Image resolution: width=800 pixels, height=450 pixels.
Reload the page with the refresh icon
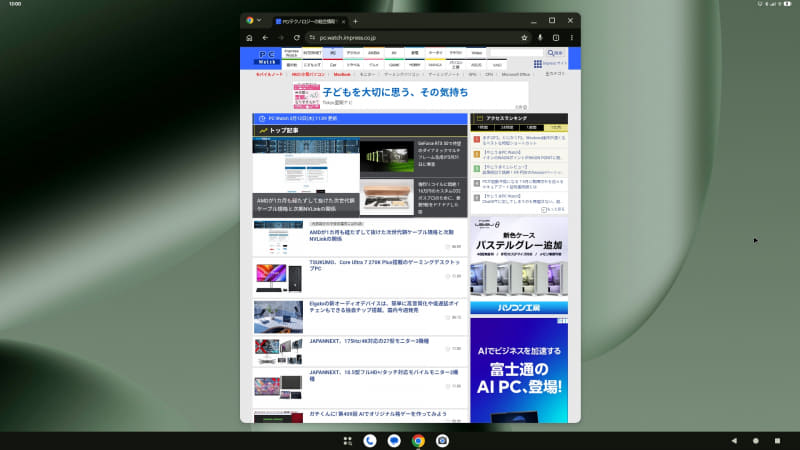[x=296, y=38]
